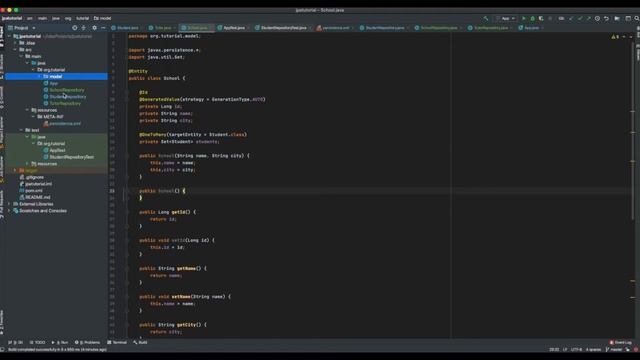The width and height of the screenshot is (640, 360).
Task: Run the App configuration with green arrow
Action: pos(524,18)
